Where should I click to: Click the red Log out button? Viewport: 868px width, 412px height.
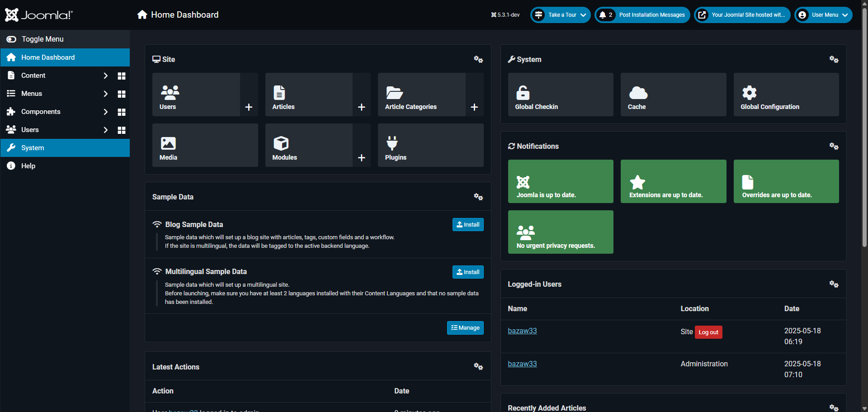coord(708,332)
